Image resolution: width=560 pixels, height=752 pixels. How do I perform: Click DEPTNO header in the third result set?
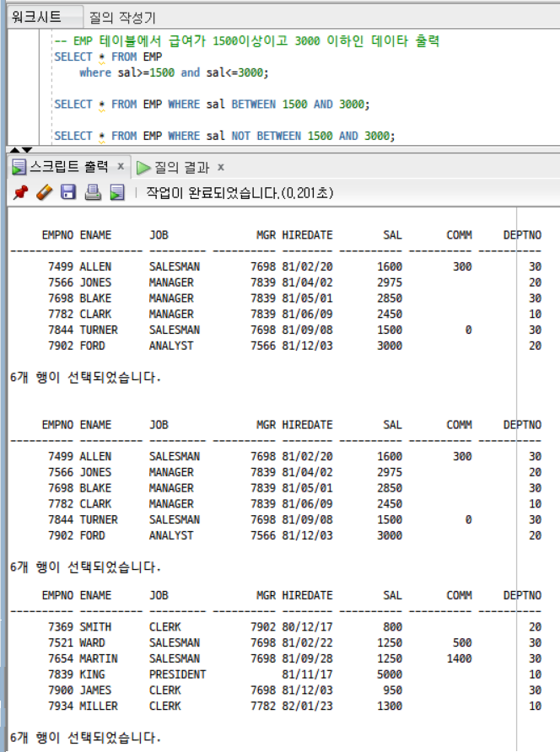point(522,595)
